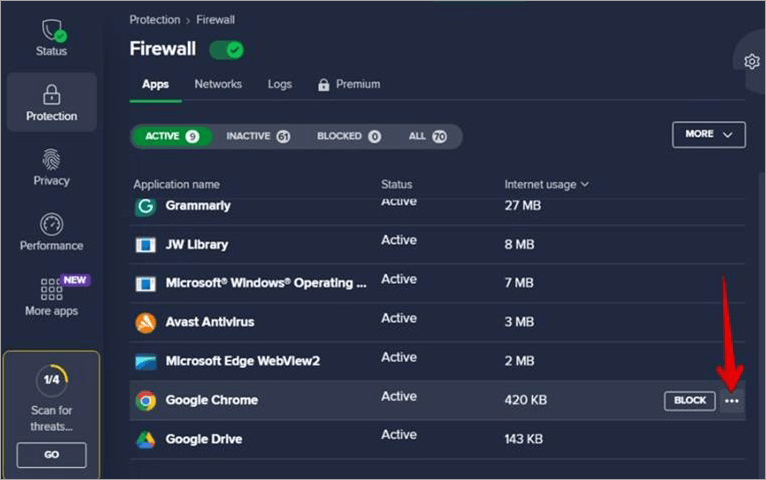The image size is (766, 480).
Task: Open the Performance gauge icon
Action: tap(51, 225)
